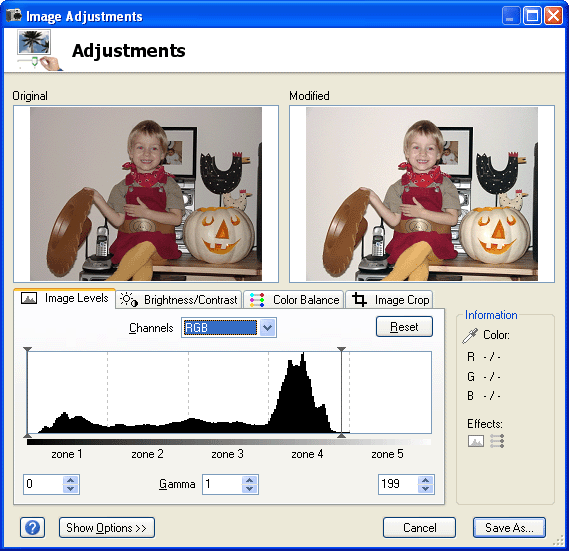Viewport: 569px width, 551px height.
Task: Click the colored dots icon on Color Balance tab
Action: (257, 300)
